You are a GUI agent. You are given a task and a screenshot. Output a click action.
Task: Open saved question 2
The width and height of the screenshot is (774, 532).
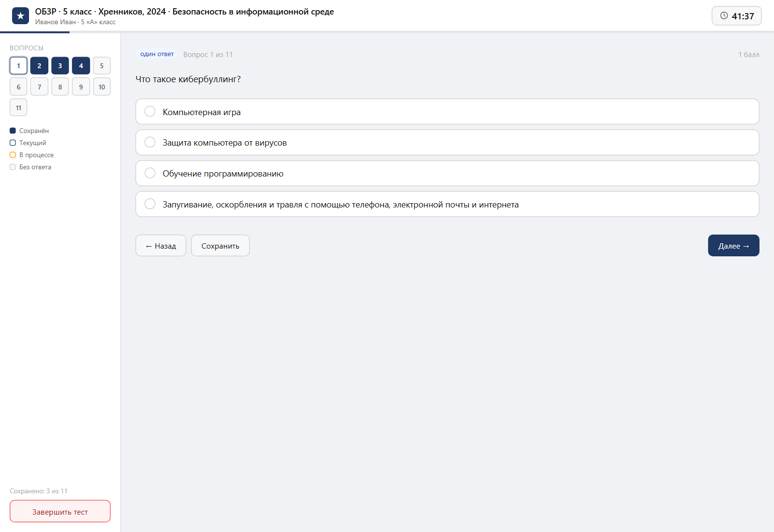39,66
